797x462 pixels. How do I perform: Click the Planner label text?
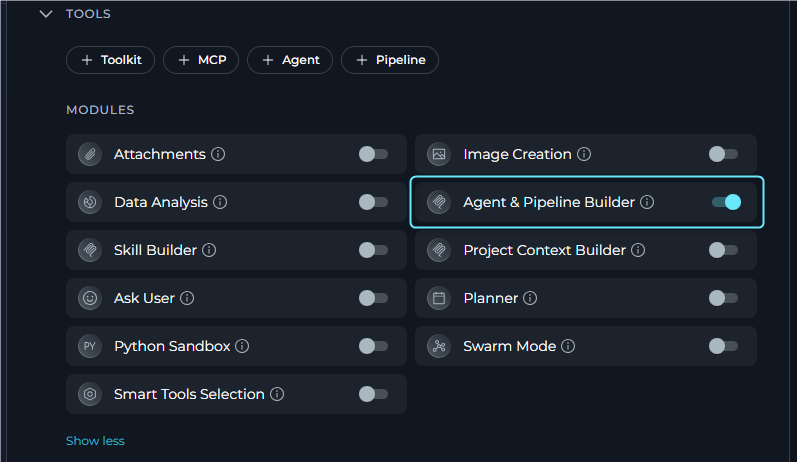coord(491,298)
